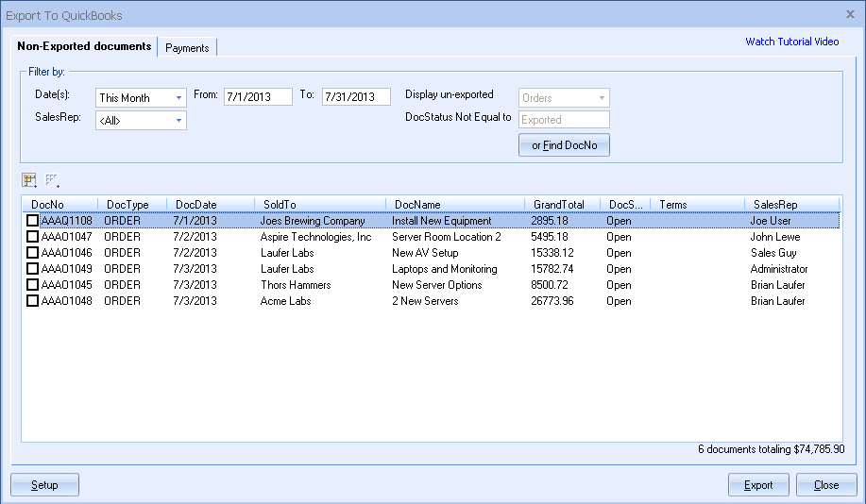The height and width of the screenshot is (504, 866).
Task: Switch to the Payments tab
Action: tap(187, 47)
